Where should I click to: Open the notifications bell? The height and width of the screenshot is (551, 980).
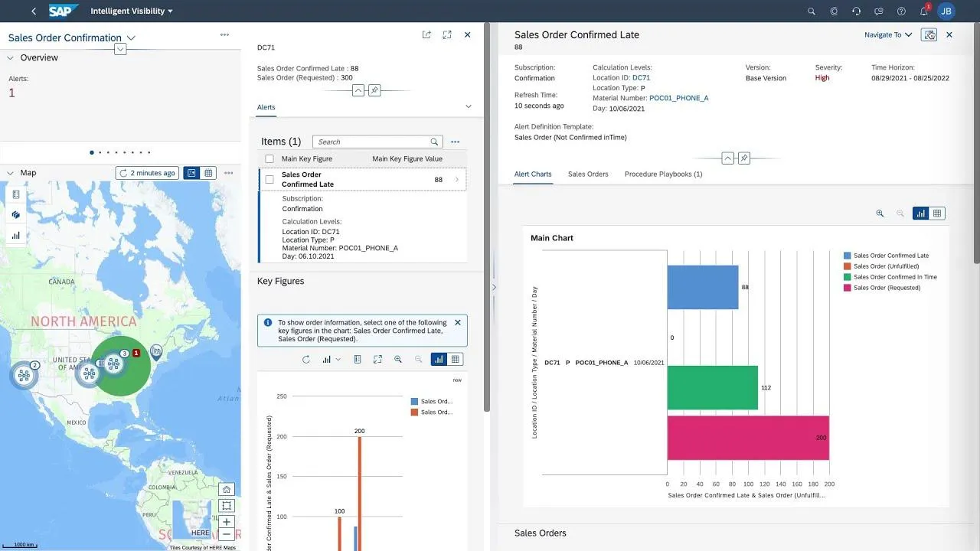click(924, 11)
